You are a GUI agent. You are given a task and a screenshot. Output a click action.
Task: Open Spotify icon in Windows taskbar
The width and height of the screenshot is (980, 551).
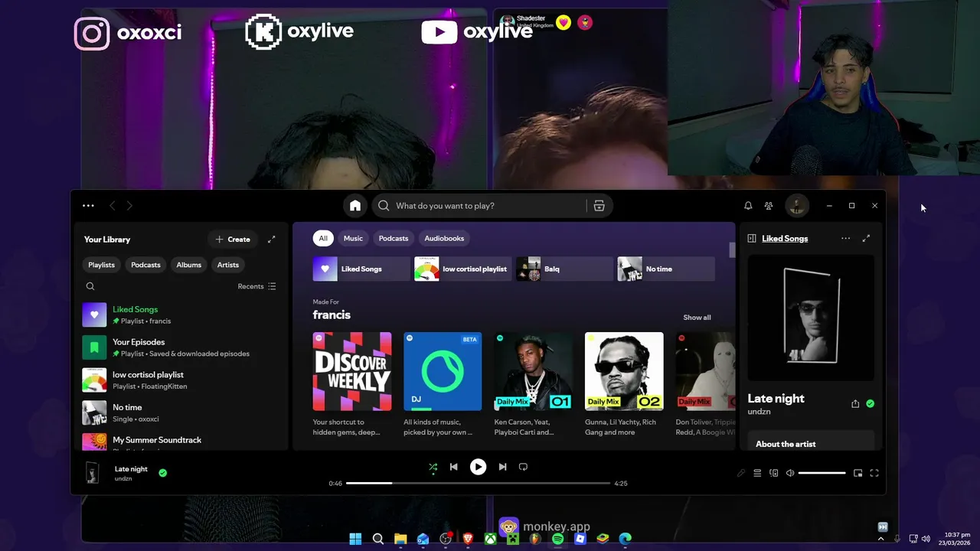[x=557, y=539]
